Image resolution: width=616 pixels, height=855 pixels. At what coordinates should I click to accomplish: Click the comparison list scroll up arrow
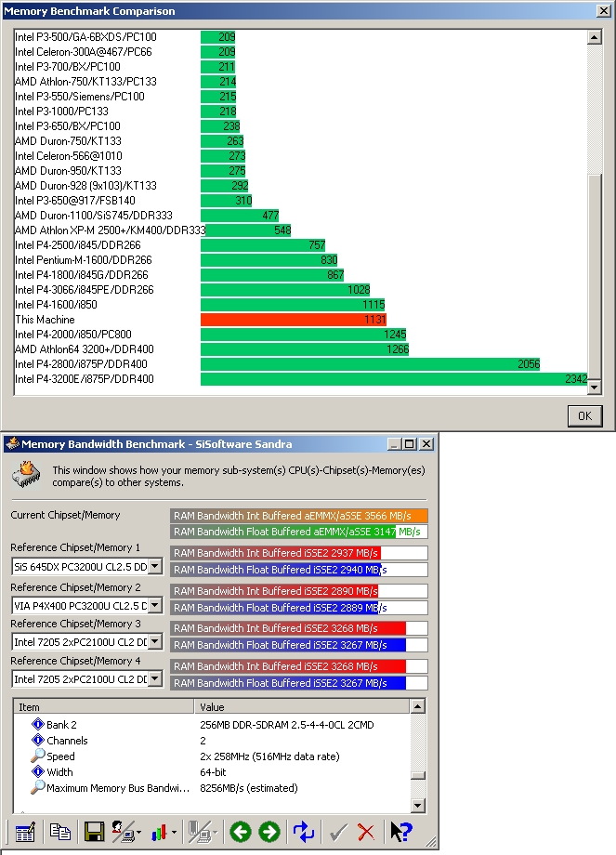(595, 37)
